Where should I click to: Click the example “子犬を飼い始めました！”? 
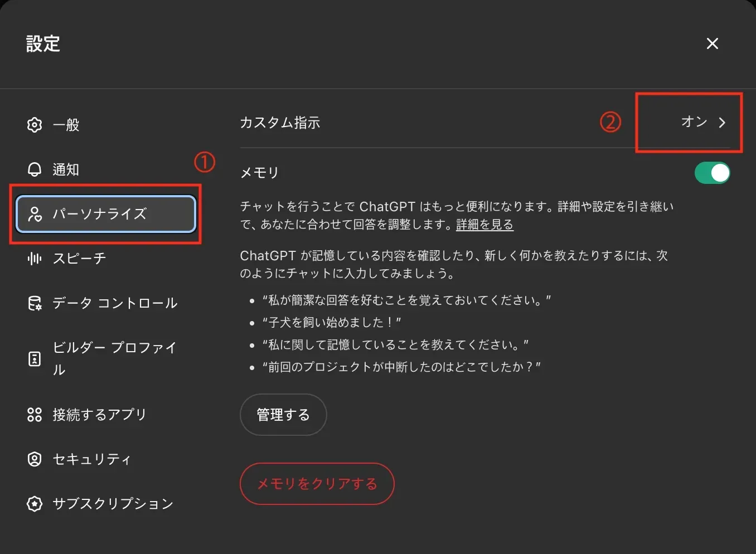pyautogui.click(x=332, y=322)
